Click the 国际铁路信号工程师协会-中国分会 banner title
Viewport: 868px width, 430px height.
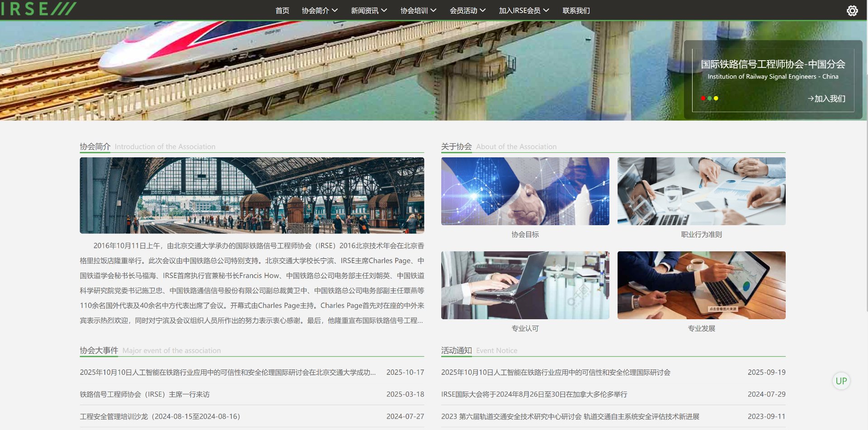click(x=773, y=64)
